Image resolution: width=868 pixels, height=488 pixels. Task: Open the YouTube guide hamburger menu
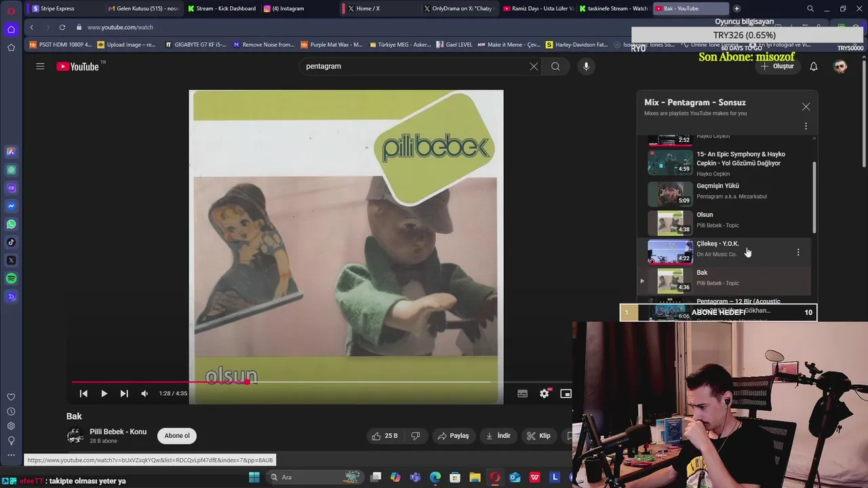tap(40, 66)
